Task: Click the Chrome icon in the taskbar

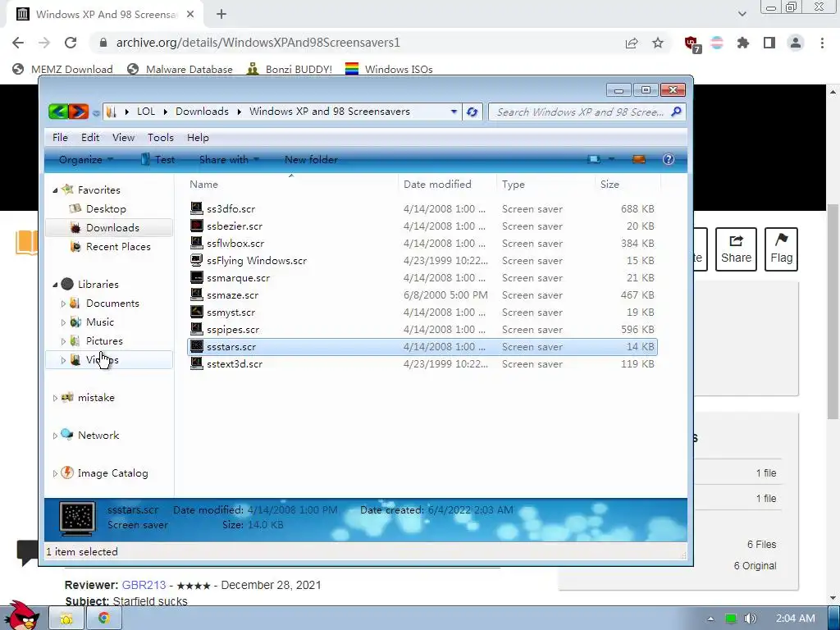Action: (x=103, y=619)
